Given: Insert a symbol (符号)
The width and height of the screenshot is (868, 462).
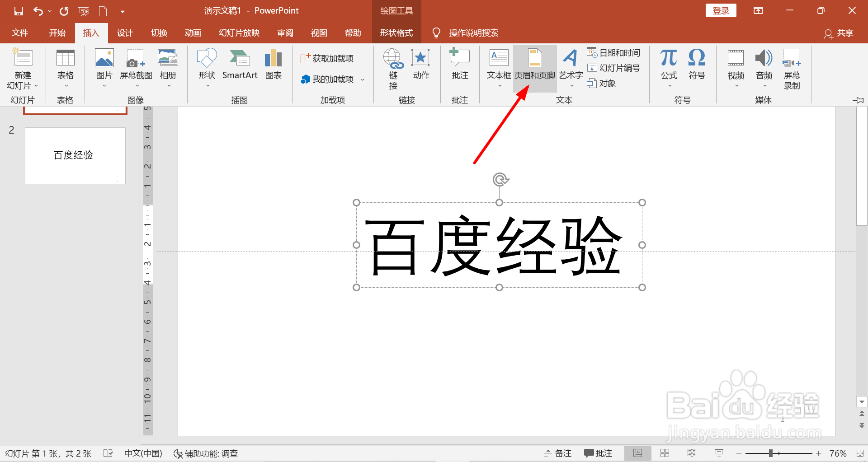Looking at the screenshot, I should coord(697,65).
